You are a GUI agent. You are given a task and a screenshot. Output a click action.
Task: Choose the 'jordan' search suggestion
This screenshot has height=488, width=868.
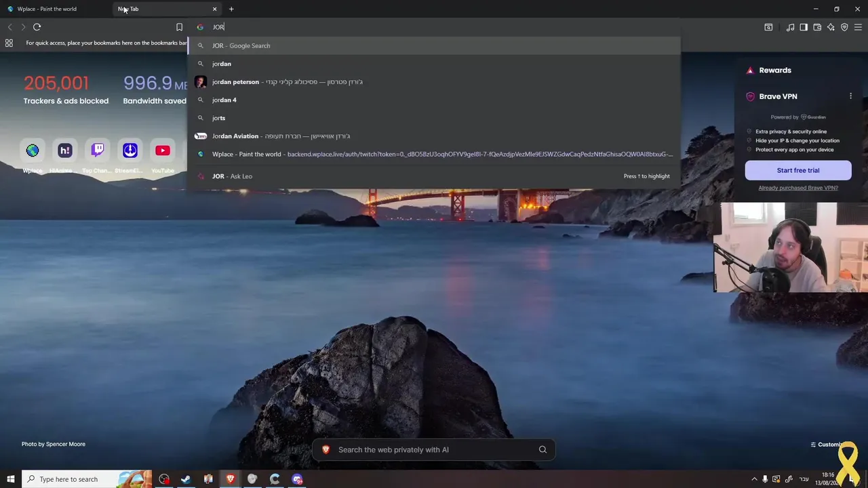coord(434,64)
